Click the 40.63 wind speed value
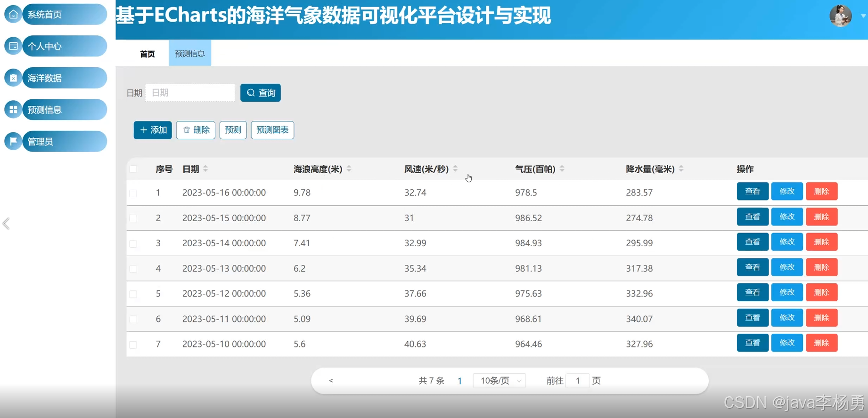 pos(415,344)
